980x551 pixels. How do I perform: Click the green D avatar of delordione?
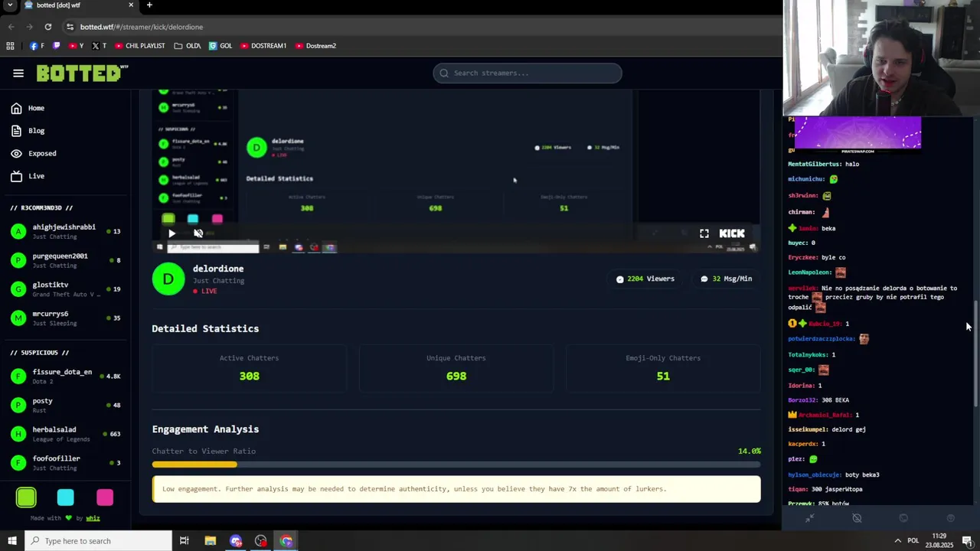[168, 279]
